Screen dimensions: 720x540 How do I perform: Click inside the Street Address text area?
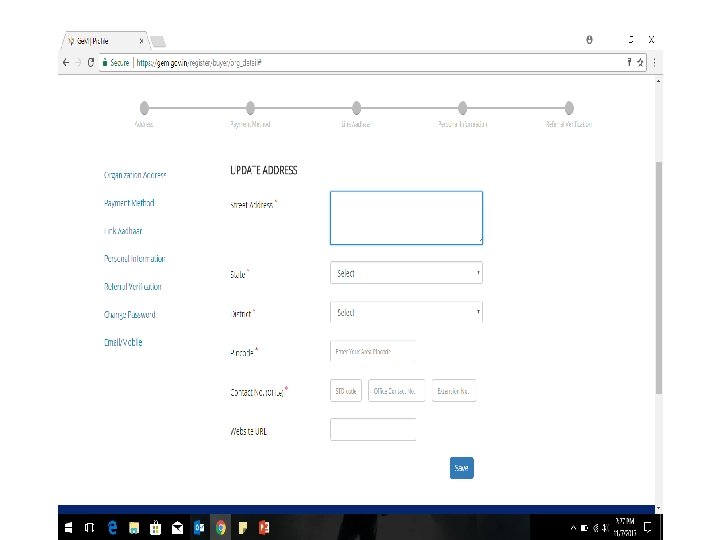[406, 218]
